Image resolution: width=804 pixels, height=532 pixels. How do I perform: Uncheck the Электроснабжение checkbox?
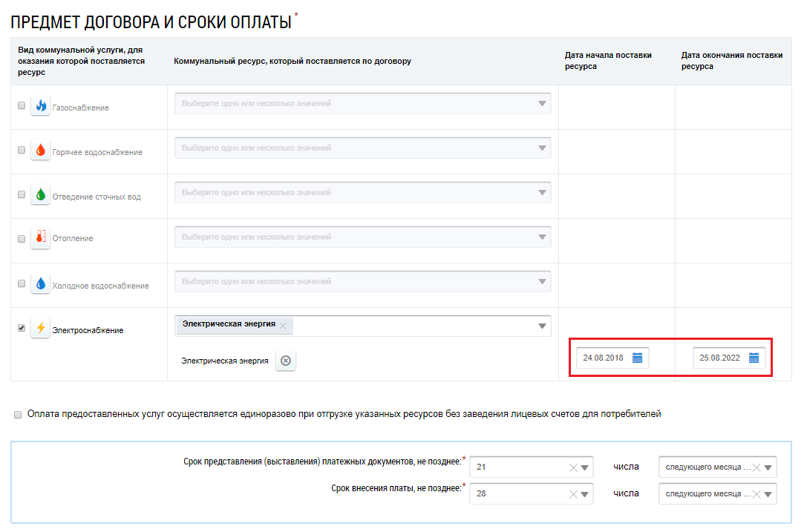tap(21, 328)
